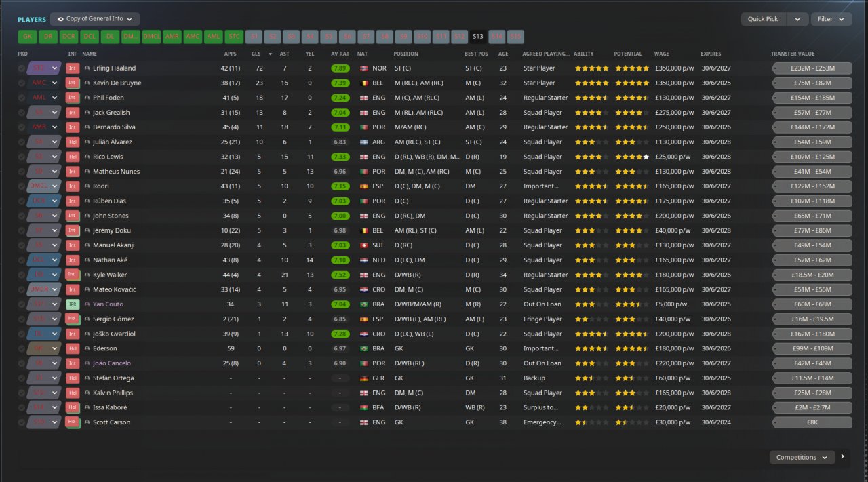
Task: Click Spain flag in Rodri's row
Action: [364, 186]
